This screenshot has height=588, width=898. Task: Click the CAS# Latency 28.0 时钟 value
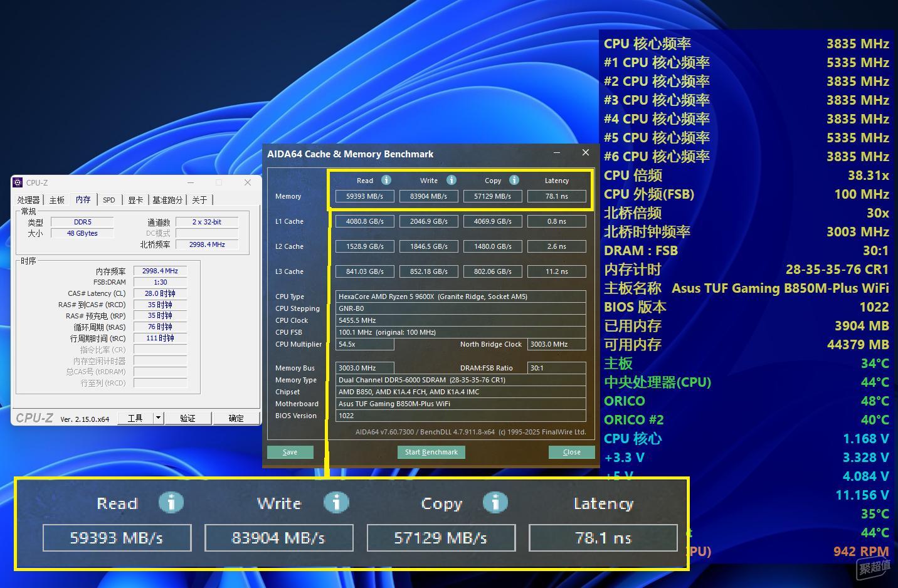pyautogui.click(x=160, y=293)
